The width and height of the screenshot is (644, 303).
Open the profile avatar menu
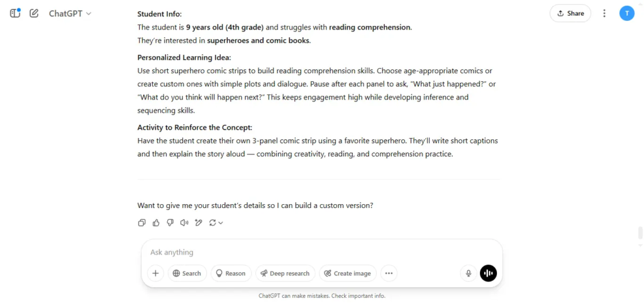tap(627, 13)
